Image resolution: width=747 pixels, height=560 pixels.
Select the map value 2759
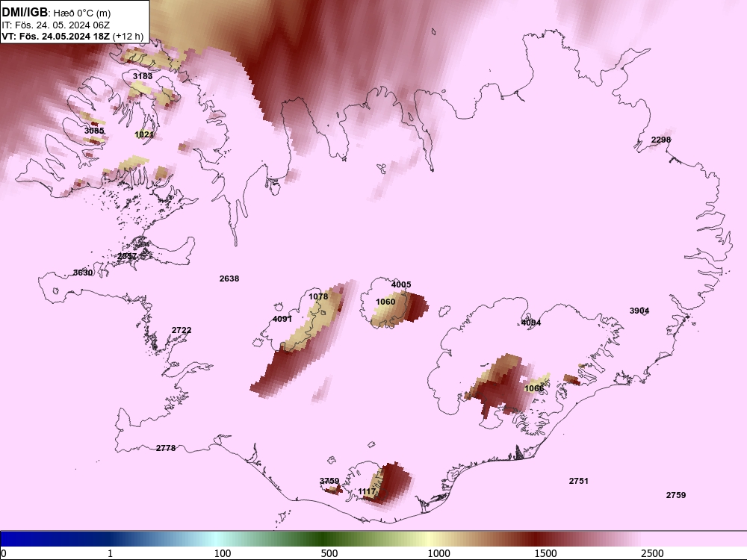[676, 495]
